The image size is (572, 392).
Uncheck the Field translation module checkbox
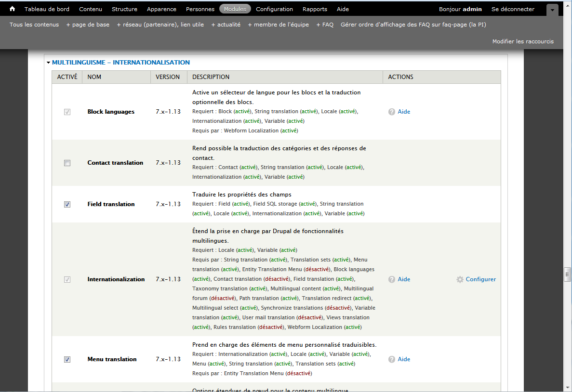(x=67, y=205)
